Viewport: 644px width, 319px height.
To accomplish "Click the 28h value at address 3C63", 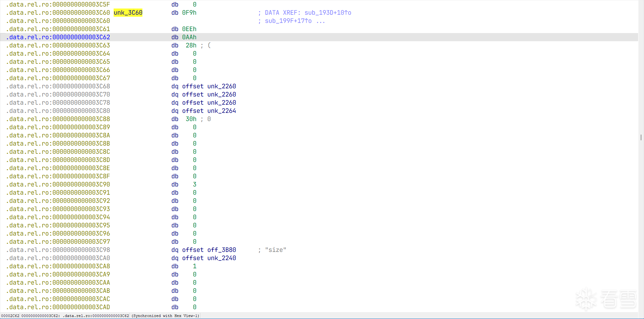I will click(191, 45).
